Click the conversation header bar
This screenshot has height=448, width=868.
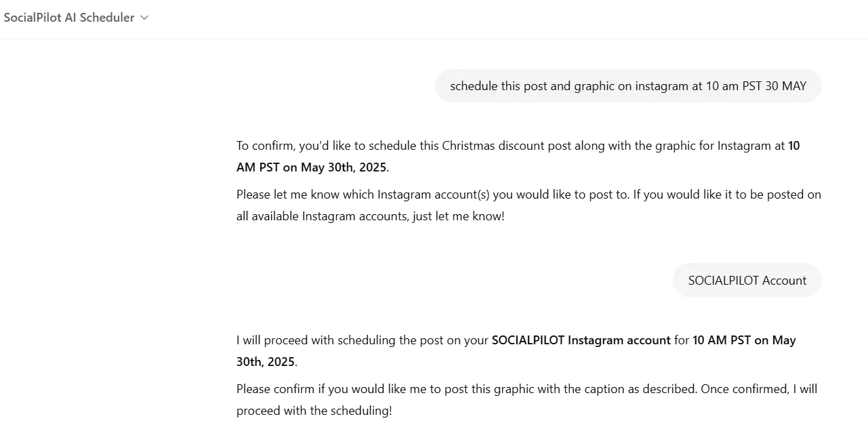(434, 18)
